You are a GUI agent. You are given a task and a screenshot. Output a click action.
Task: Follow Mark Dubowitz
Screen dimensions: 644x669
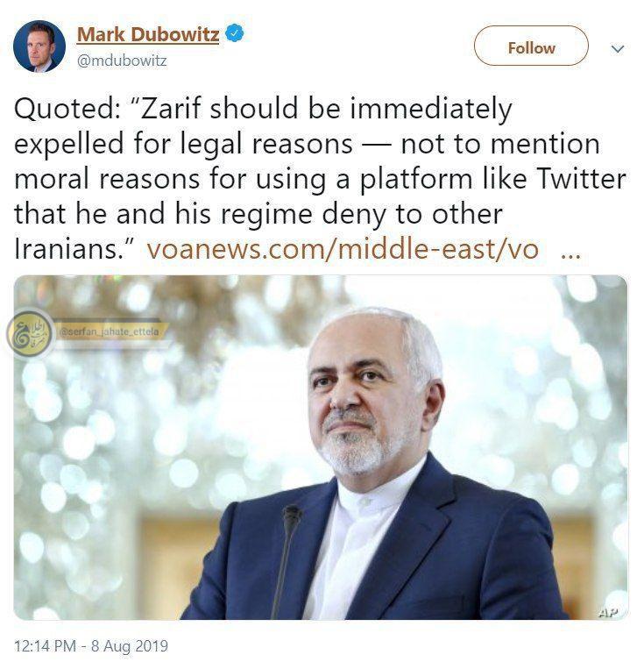(531, 46)
